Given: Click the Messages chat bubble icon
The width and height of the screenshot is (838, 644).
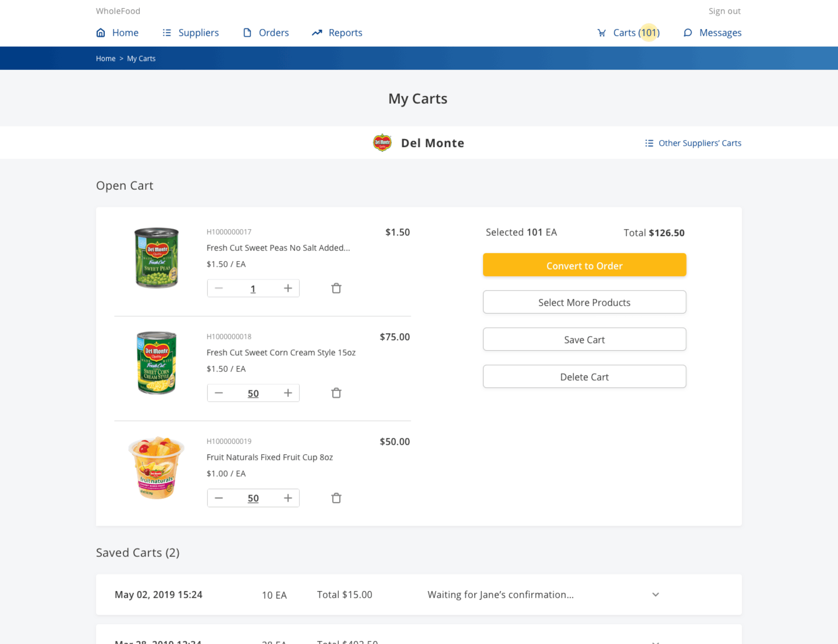Looking at the screenshot, I should 687,33.
